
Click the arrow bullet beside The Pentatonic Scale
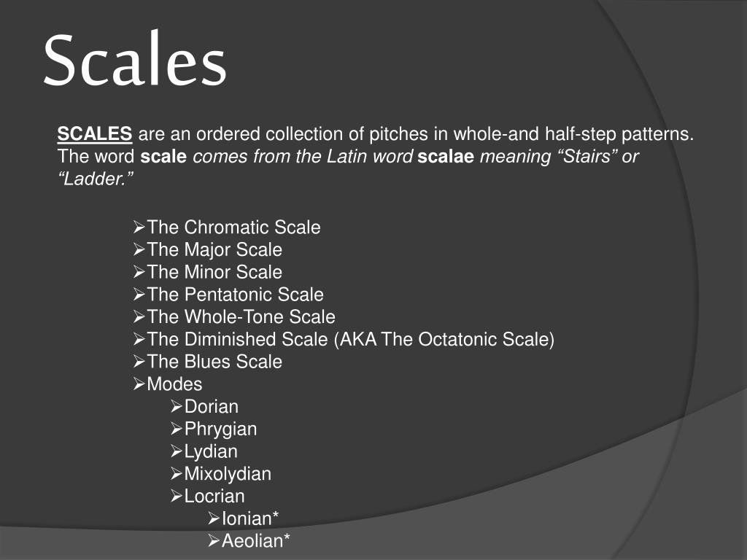pyautogui.click(x=139, y=295)
